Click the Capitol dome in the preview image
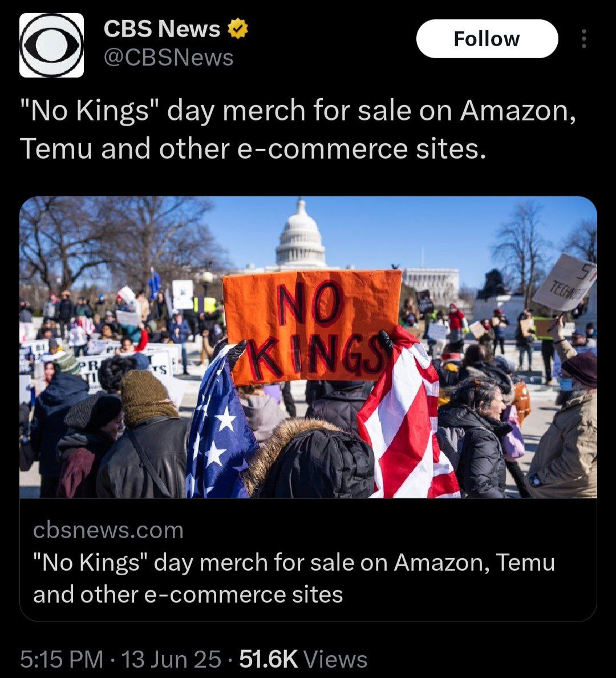Screen dimensions: 616x678 pyautogui.click(x=301, y=236)
